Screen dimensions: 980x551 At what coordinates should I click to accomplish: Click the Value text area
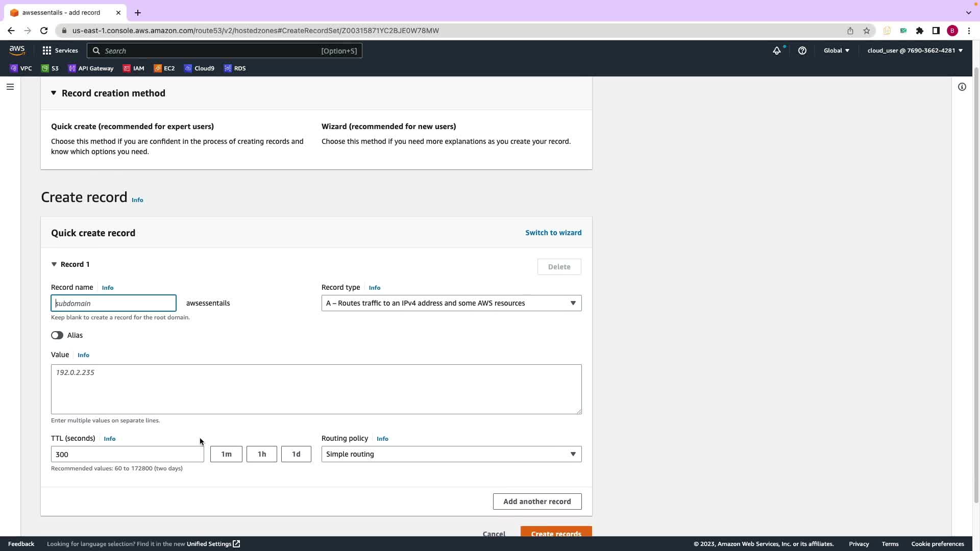[x=316, y=389]
